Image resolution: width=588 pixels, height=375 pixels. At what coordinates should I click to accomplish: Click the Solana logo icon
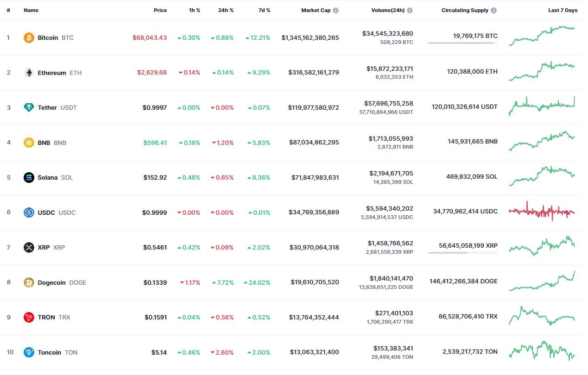tap(29, 177)
